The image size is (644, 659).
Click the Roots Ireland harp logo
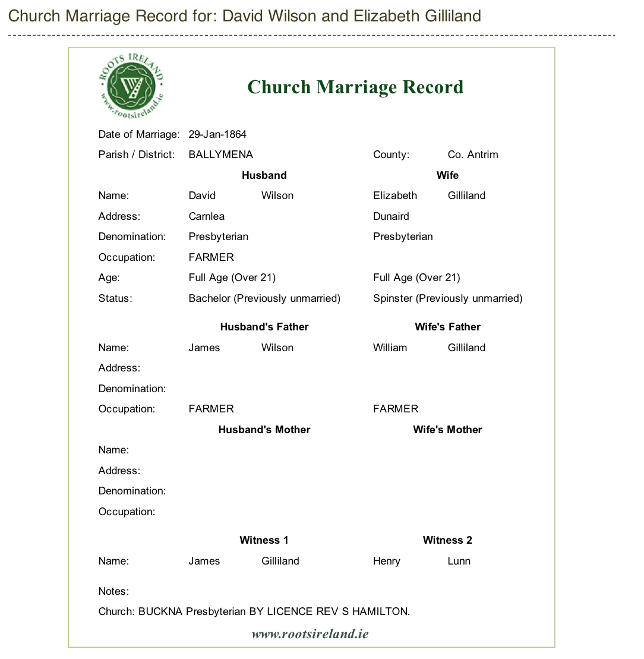(x=131, y=86)
